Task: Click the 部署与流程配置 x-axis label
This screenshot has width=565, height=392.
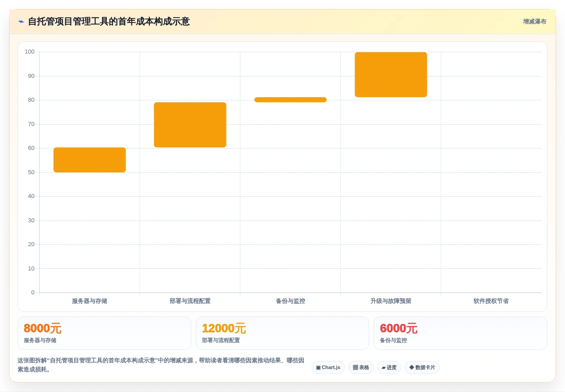Action: [190, 301]
